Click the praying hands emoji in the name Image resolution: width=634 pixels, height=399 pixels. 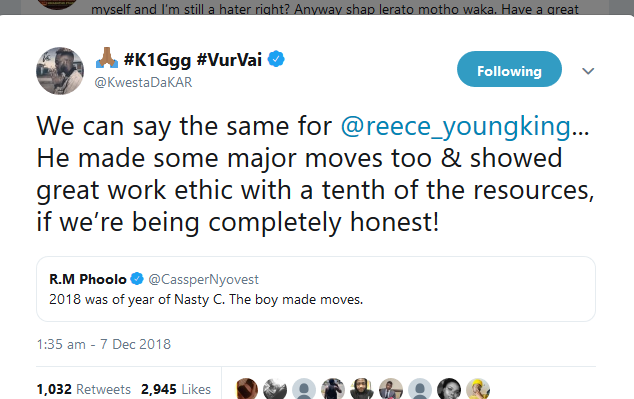107,58
